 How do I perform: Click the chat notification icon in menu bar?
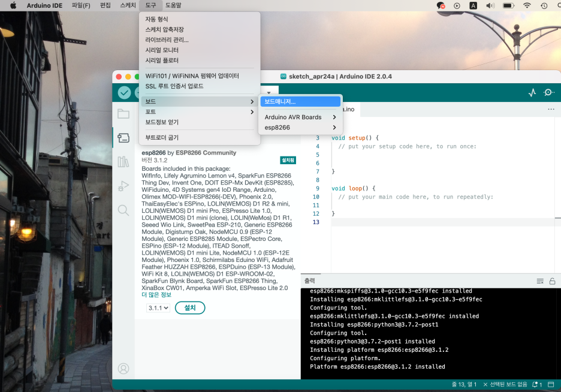click(x=441, y=5)
